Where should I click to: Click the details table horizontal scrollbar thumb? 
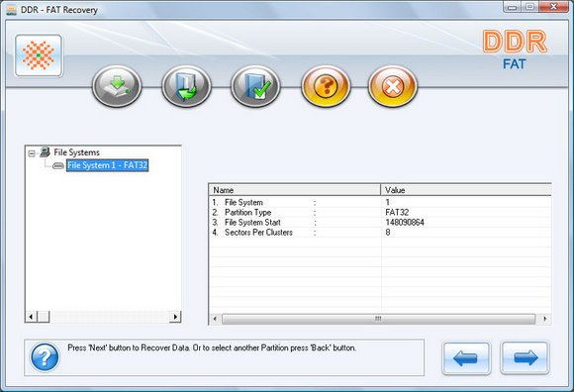click(378, 319)
